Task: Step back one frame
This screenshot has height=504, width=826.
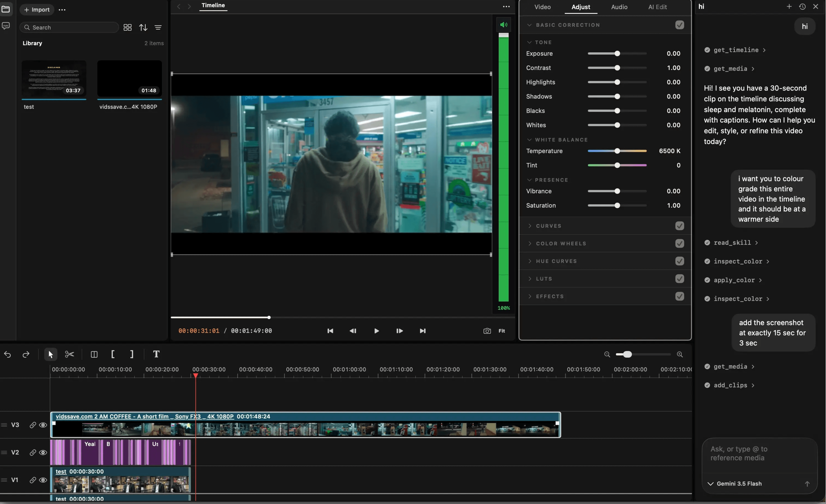Action: (x=353, y=331)
